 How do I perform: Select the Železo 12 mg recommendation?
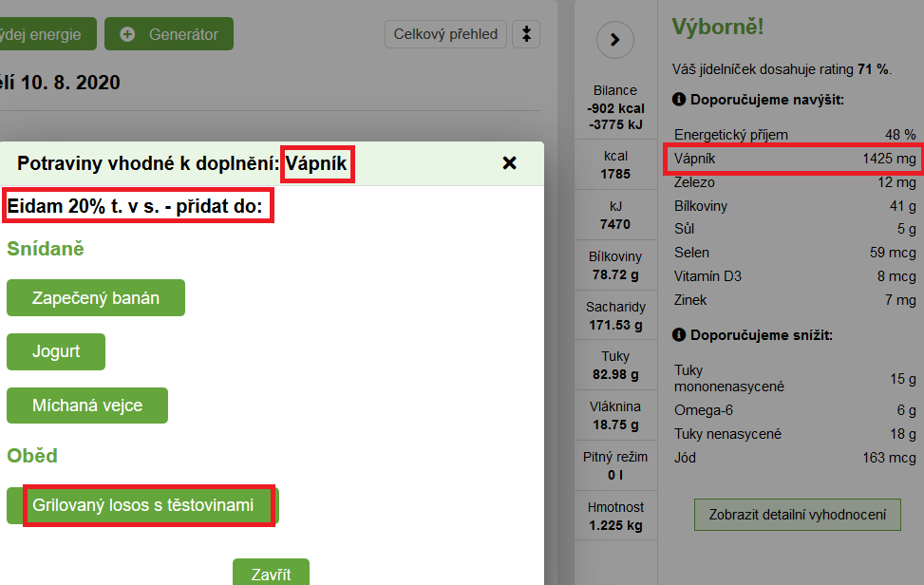pos(795,182)
